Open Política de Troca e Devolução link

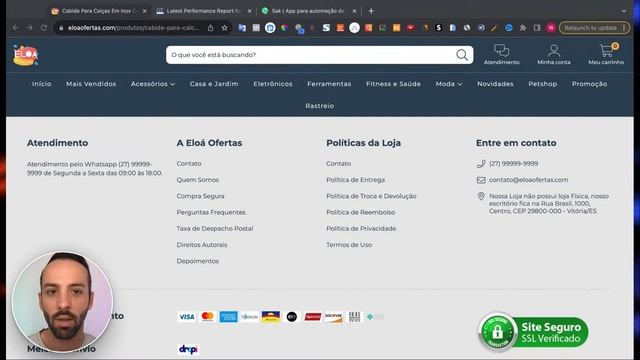click(371, 196)
